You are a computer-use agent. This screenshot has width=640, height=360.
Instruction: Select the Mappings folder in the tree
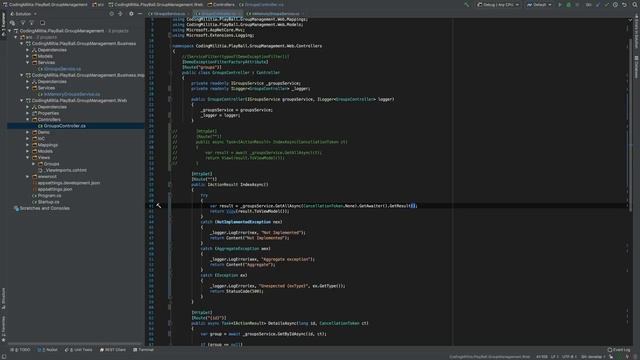click(x=47, y=145)
